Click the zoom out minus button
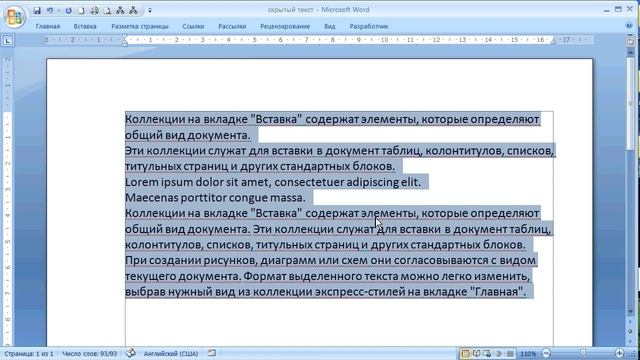Screen dimensions: 640x360 click(x=546, y=353)
